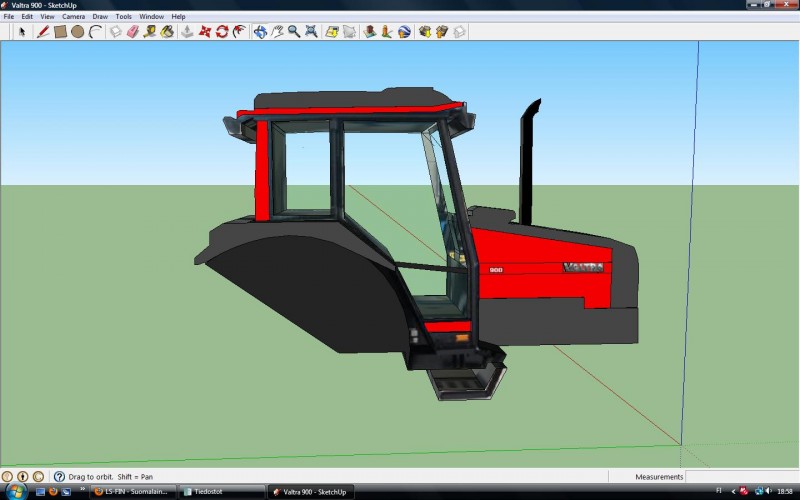Choose the Circle tool
The width and height of the screenshot is (800, 500).
click(x=78, y=32)
